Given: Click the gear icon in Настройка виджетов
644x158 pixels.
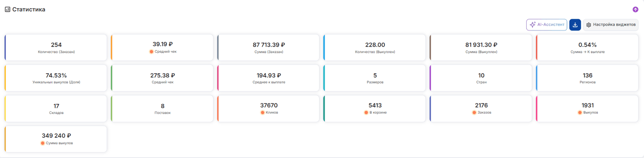Looking at the screenshot, I should pos(589,25).
